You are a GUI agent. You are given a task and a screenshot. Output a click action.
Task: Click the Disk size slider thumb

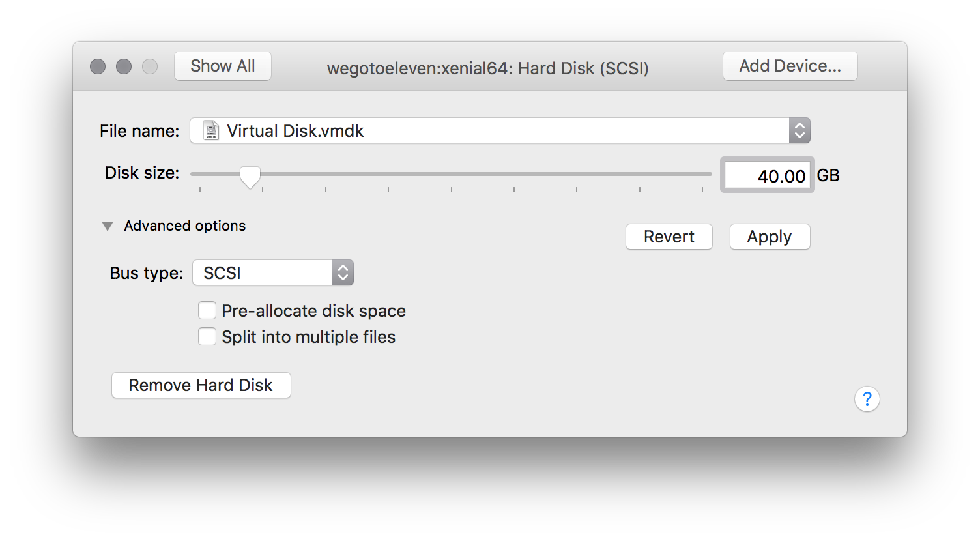(250, 177)
